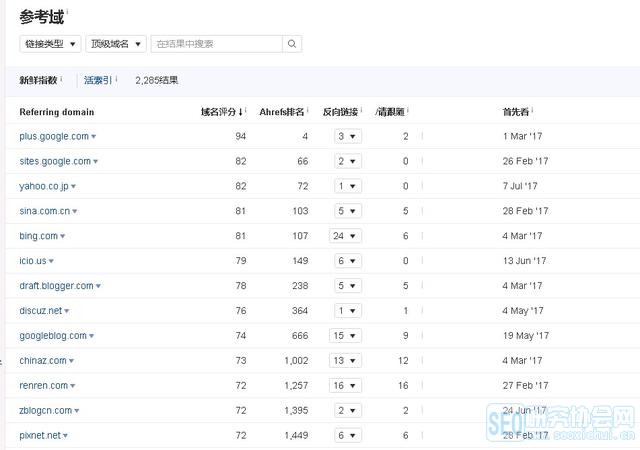
Task: Click the date 13 Jun '17
Action: 524,261
